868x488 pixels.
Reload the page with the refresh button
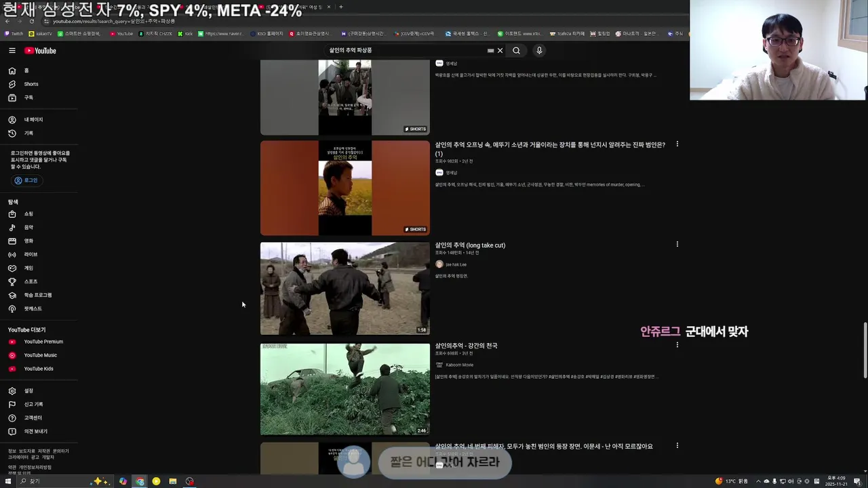[x=32, y=21]
